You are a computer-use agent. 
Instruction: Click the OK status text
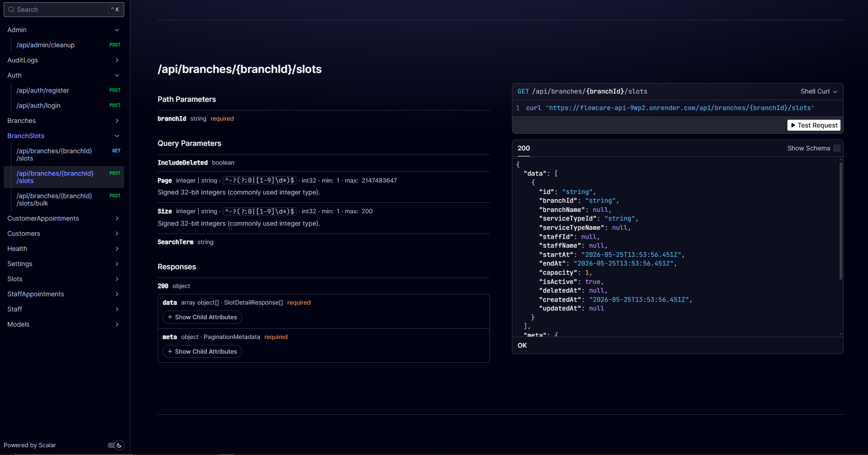[522, 346]
